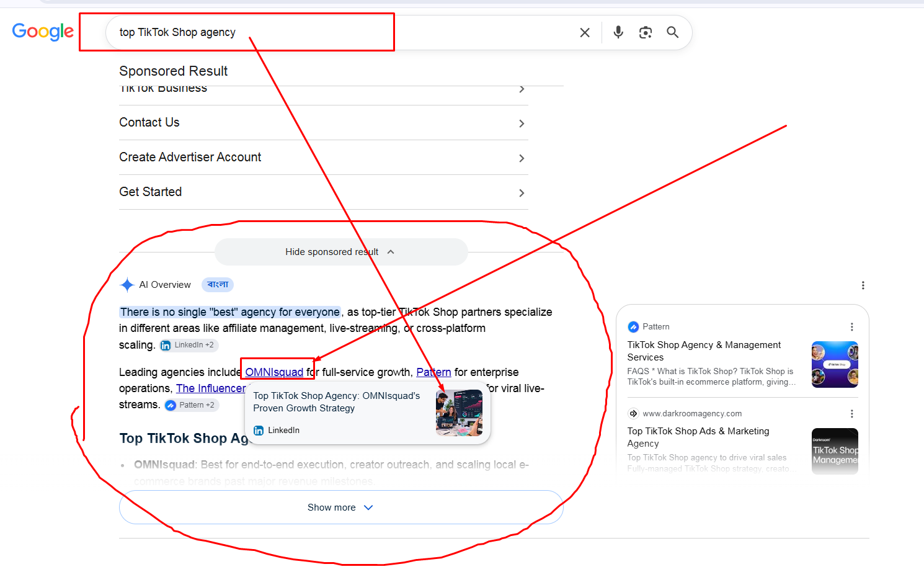Click the AI Overview sparkle icon

[x=127, y=285]
